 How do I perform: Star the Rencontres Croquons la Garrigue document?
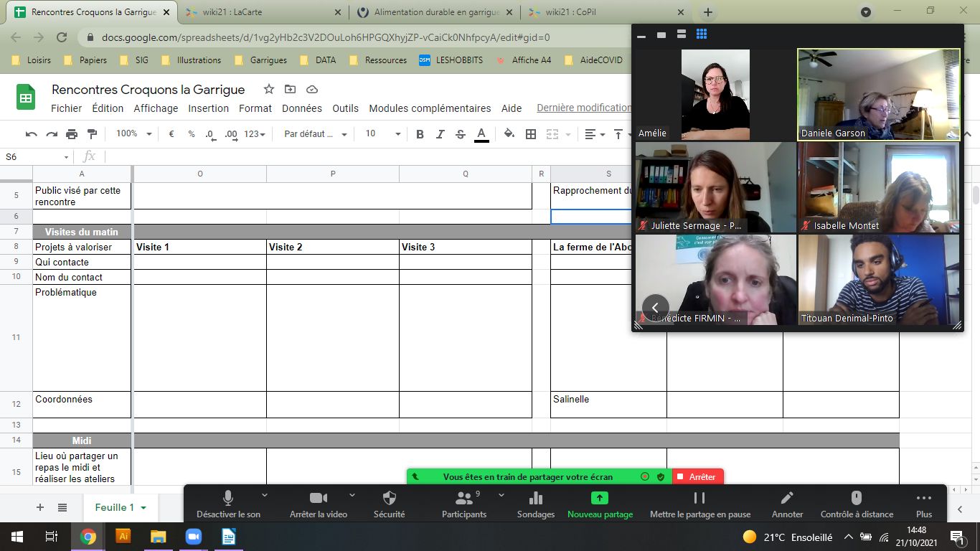(269, 90)
